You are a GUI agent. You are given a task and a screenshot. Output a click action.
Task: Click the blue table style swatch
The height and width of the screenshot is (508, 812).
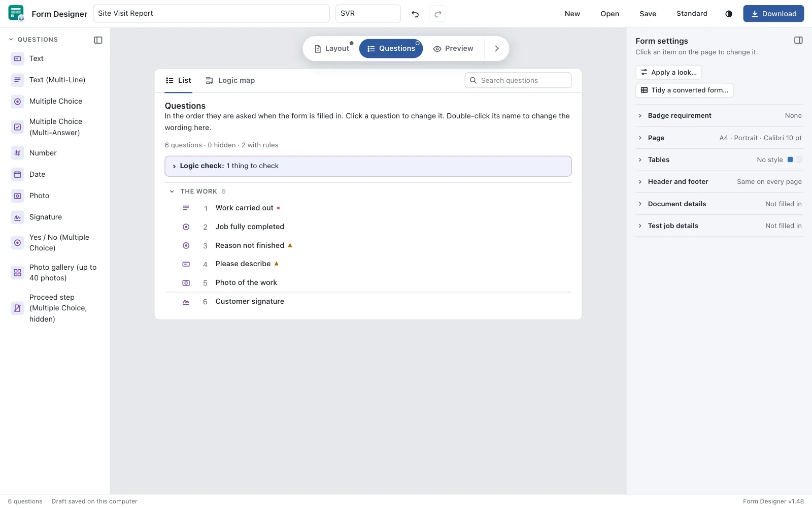(790, 160)
